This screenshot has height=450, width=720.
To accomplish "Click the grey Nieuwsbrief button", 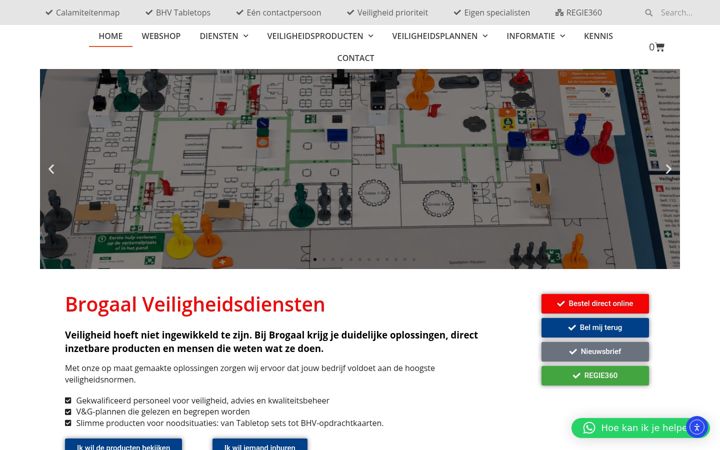I will pyautogui.click(x=595, y=351).
